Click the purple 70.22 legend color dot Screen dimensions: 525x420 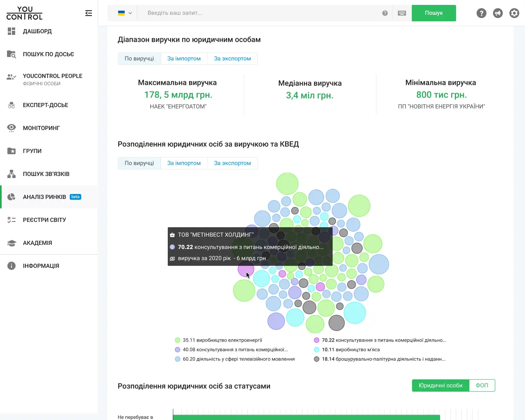pyautogui.click(x=317, y=340)
